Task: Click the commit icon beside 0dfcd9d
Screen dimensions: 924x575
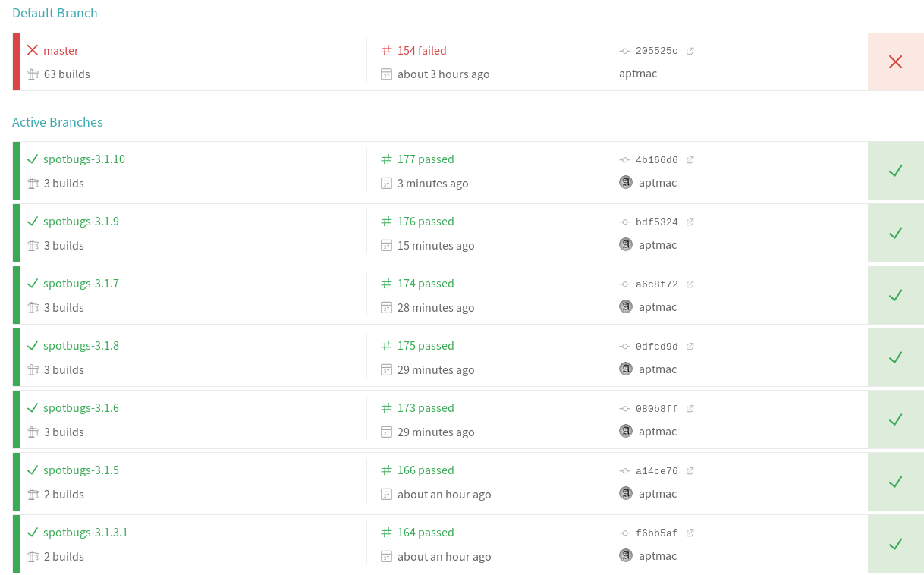Action: pyautogui.click(x=624, y=347)
